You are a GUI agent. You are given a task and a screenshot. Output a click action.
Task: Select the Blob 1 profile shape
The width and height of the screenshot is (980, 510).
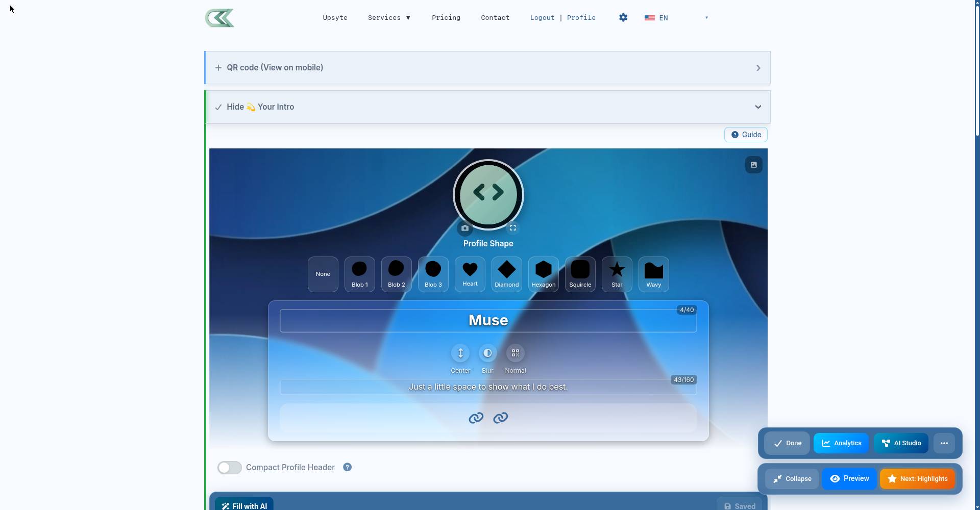tap(360, 274)
